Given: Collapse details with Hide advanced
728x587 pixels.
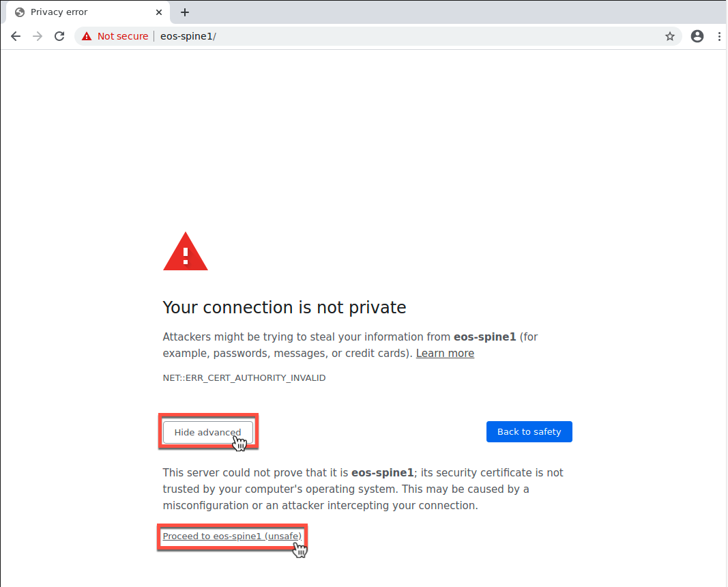Looking at the screenshot, I should coord(207,432).
